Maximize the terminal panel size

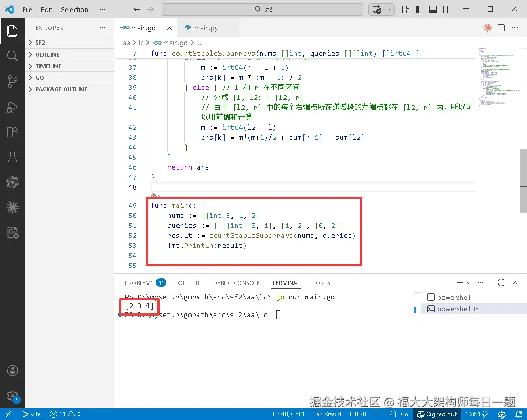pos(501,283)
